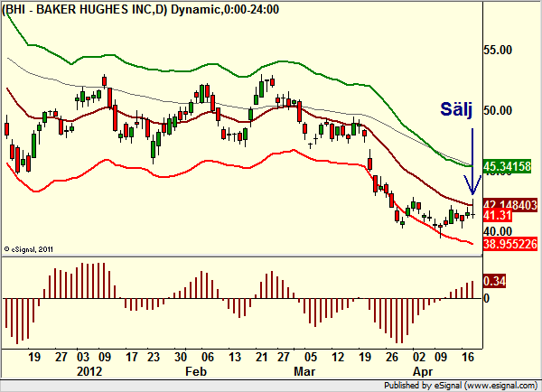Viewport: 542px width, 392px height.
Task: Select the 55.00 price axis label
Action: coord(498,50)
